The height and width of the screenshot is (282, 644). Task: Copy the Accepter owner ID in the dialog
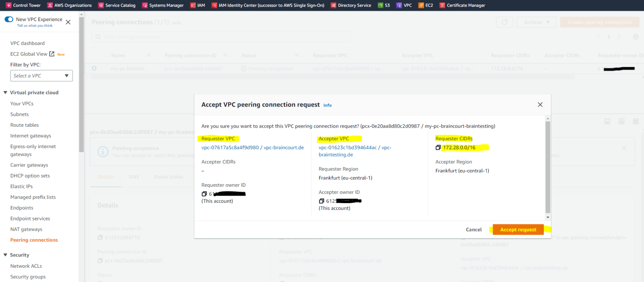321,201
